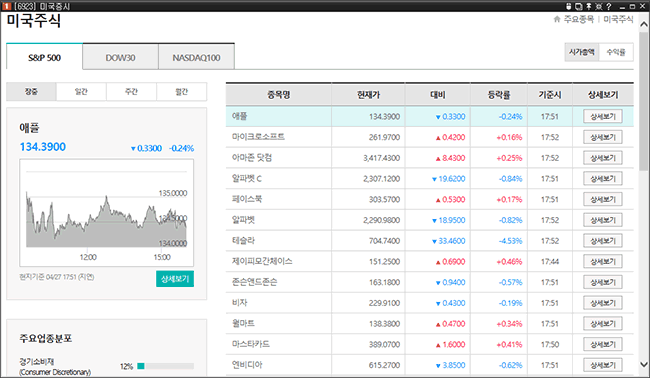Click the mouse icon in title bar
650x378 pixels.
569,6
